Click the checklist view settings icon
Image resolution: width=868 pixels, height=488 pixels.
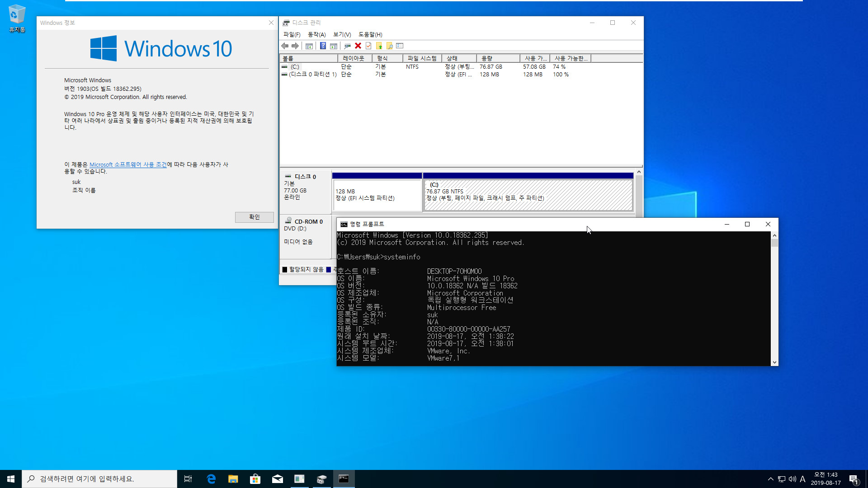click(400, 46)
